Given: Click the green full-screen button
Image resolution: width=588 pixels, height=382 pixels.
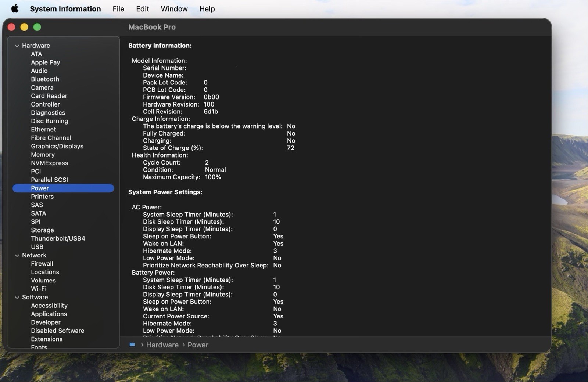Looking at the screenshot, I should [37, 27].
